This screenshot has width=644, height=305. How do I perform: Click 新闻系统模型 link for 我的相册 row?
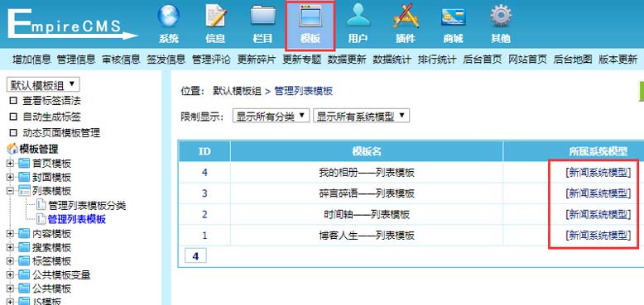click(x=598, y=173)
